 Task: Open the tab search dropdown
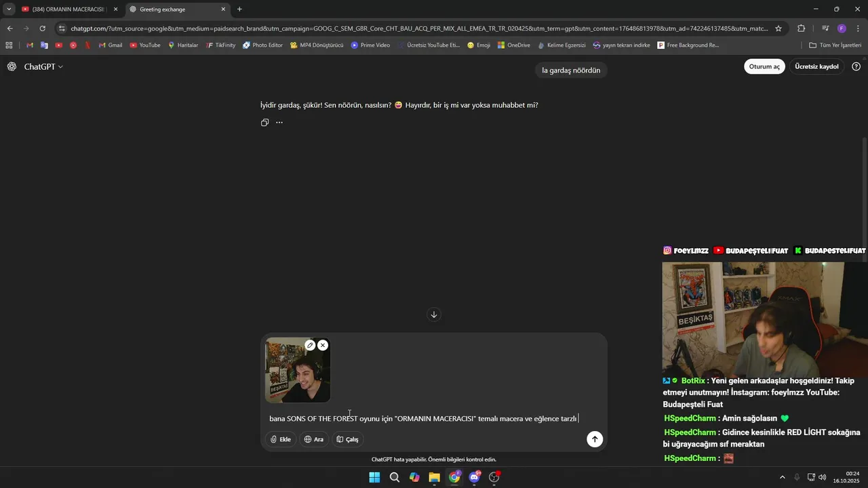(8, 9)
